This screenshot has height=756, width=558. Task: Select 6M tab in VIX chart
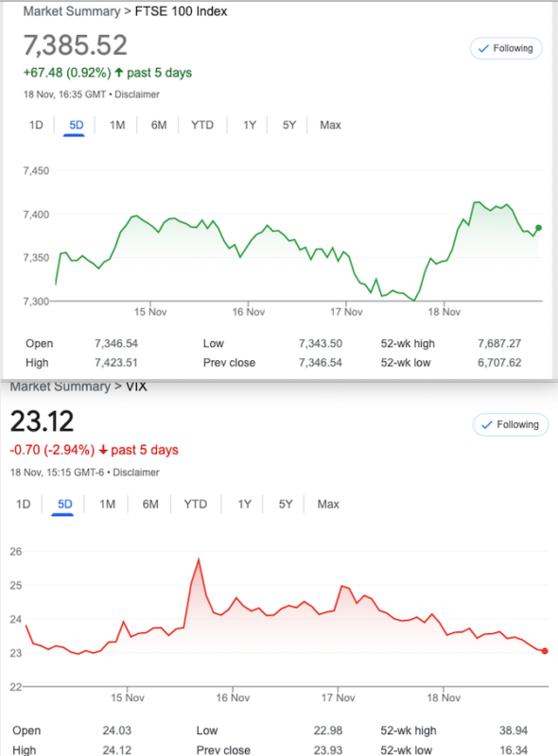[x=150, y=505]
